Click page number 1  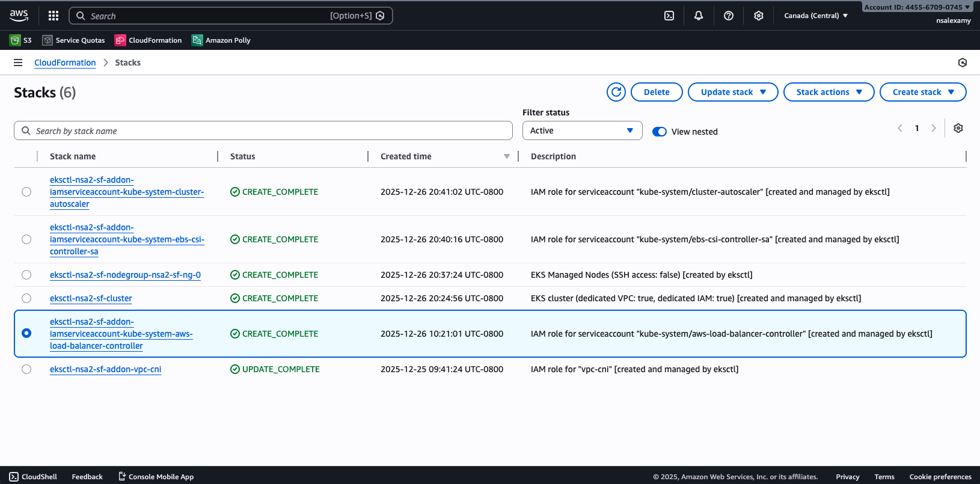[917, 128]
